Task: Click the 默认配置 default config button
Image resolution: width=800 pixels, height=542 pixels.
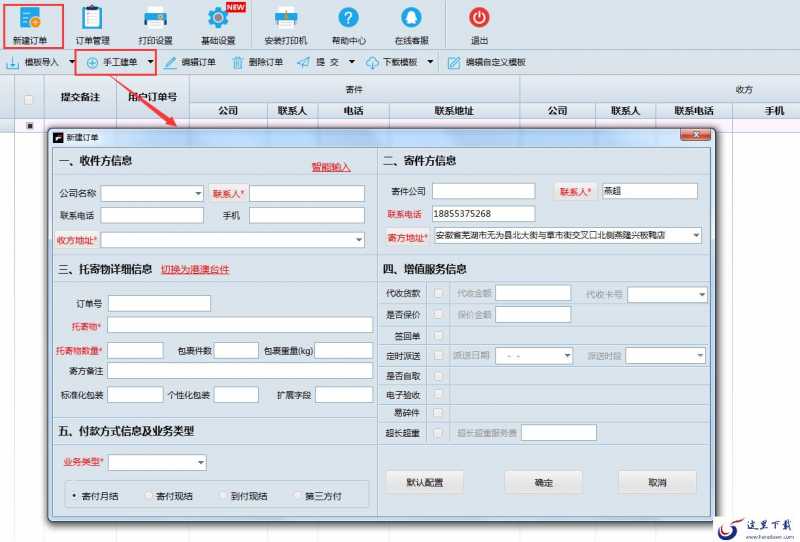Action: (x=424, y=482)
